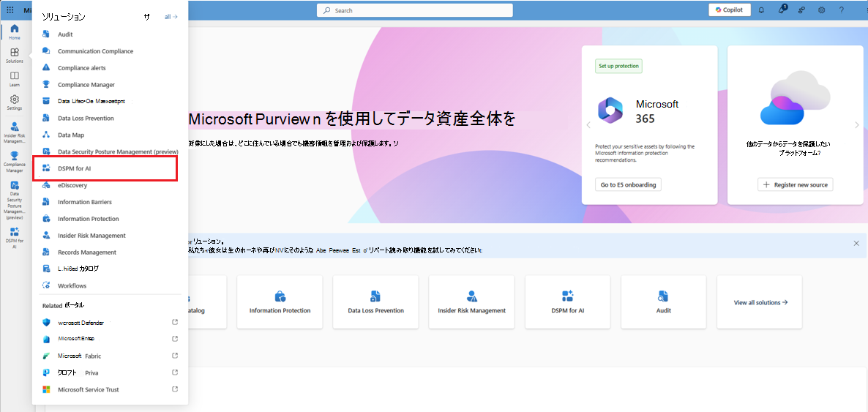Viewport: 868px width, 412px height.
Task: Open Settings gear in left navigation rail
Action: pyautogui.click(x=15, y=102)
